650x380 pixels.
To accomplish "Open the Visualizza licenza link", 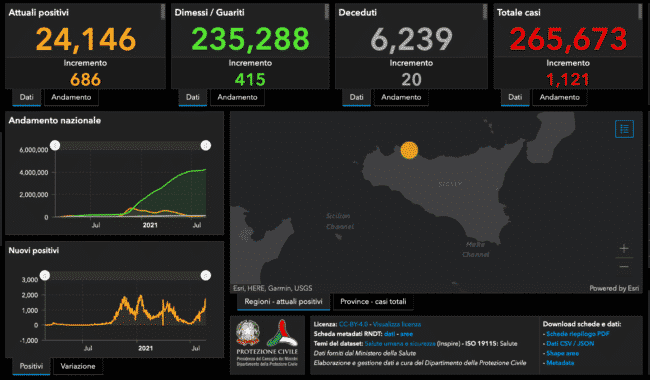I will [x=397, y=324].
